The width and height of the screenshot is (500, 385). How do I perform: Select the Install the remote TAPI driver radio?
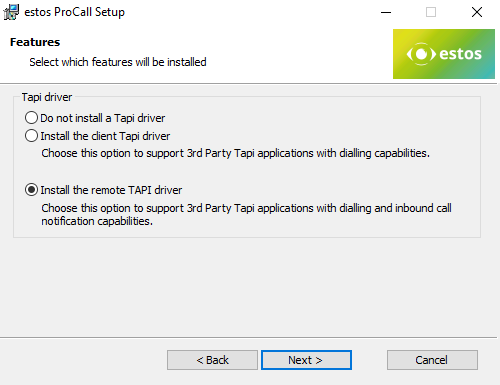tap(31, 190)
